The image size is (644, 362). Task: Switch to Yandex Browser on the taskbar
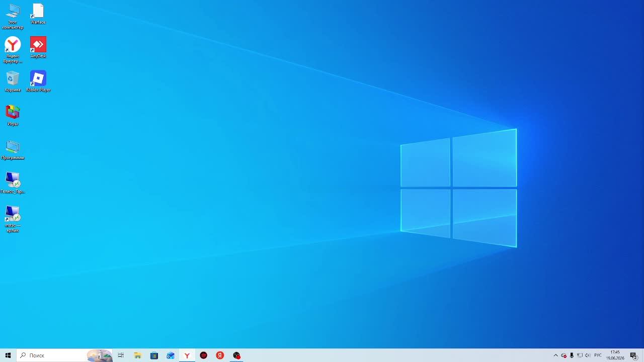(x=187, y=355)
